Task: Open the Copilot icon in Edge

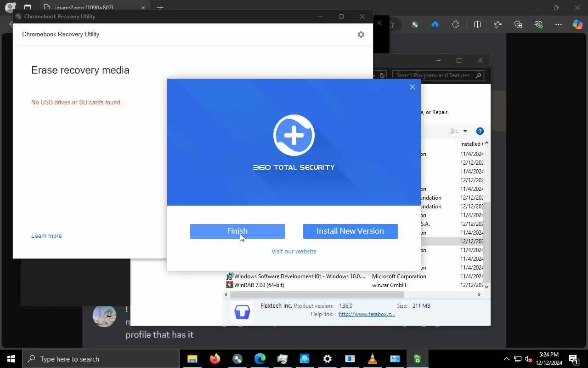Action: pyautogui.click(x=577, y=24)
